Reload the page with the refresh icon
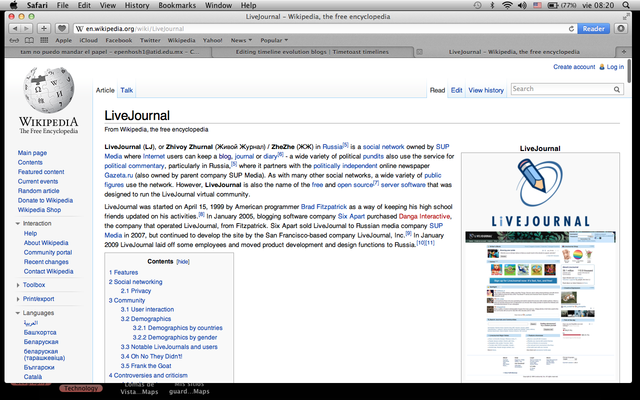The width and height of the screenshot is (640, 400). pyautogui.click(x=571, y=29)
